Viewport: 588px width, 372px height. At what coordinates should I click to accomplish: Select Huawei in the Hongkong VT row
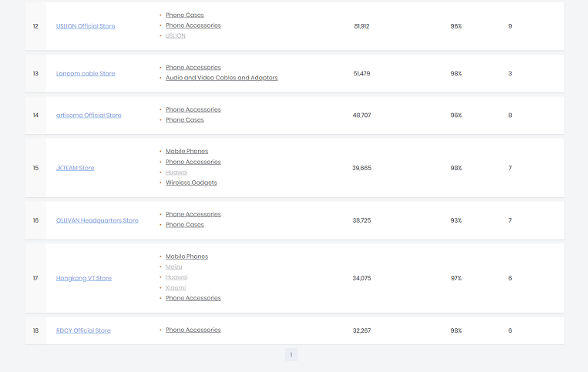(x=176, y=277)
